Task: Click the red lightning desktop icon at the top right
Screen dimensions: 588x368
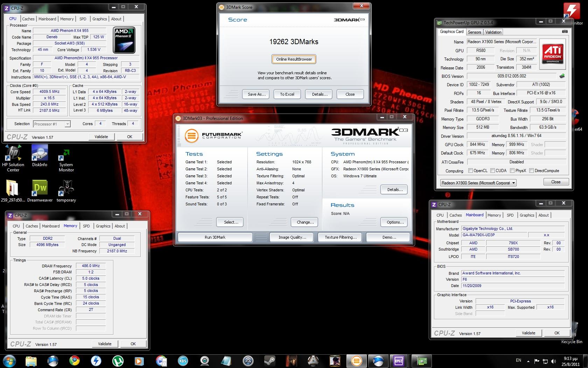Action: (572, 11)
